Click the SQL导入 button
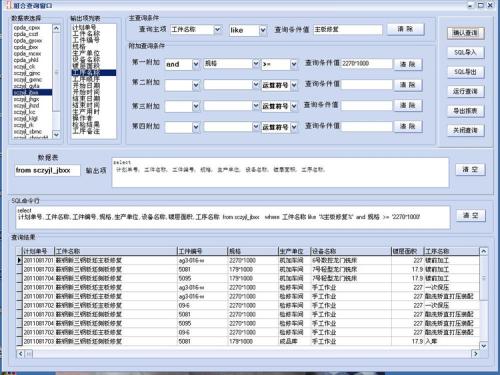Viewport: 500px width, 375px height. [x=465, y=52]
